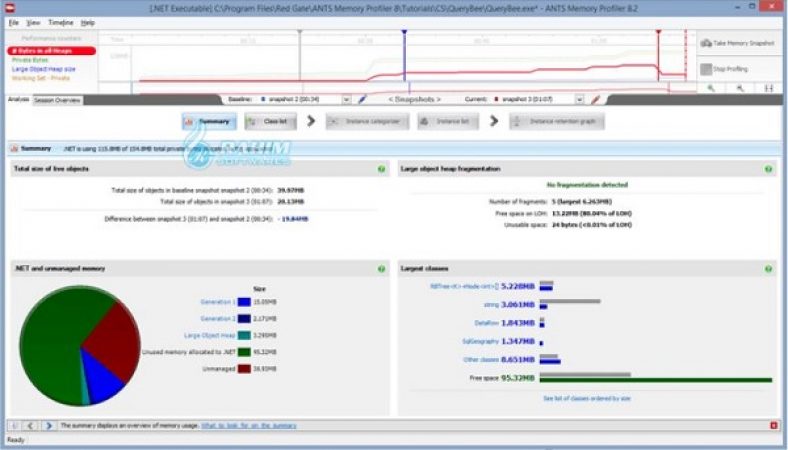Open the Instance retention graph view
788x450 pixels.
(557, 121)
